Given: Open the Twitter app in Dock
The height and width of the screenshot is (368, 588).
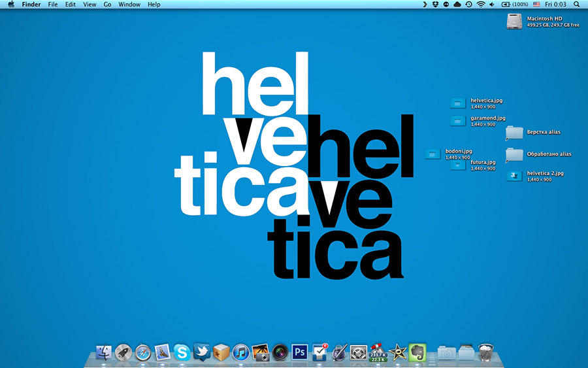Looking at the screenshot, I should 202,352.
